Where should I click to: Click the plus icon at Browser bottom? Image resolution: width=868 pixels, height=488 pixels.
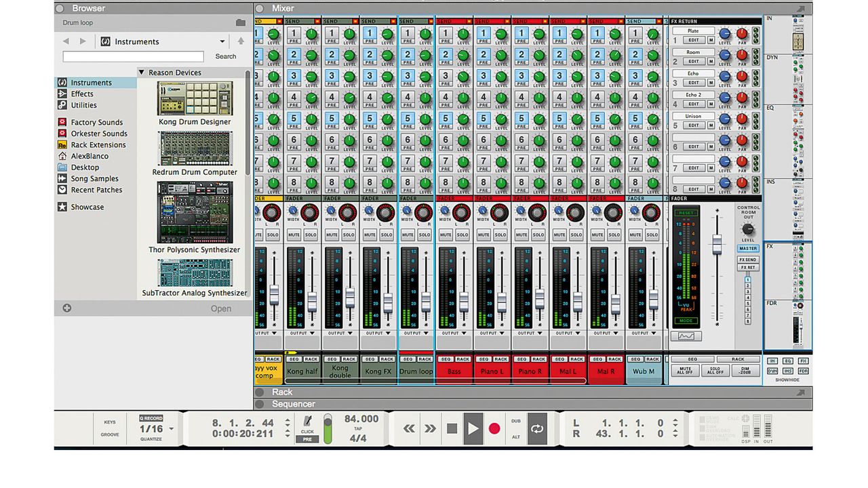[x=67, y=308]
